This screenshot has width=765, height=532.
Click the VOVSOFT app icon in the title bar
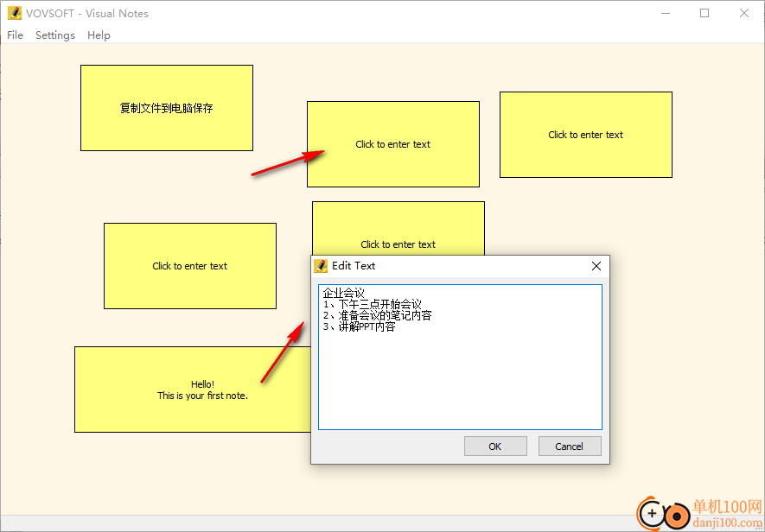[15, 13]
